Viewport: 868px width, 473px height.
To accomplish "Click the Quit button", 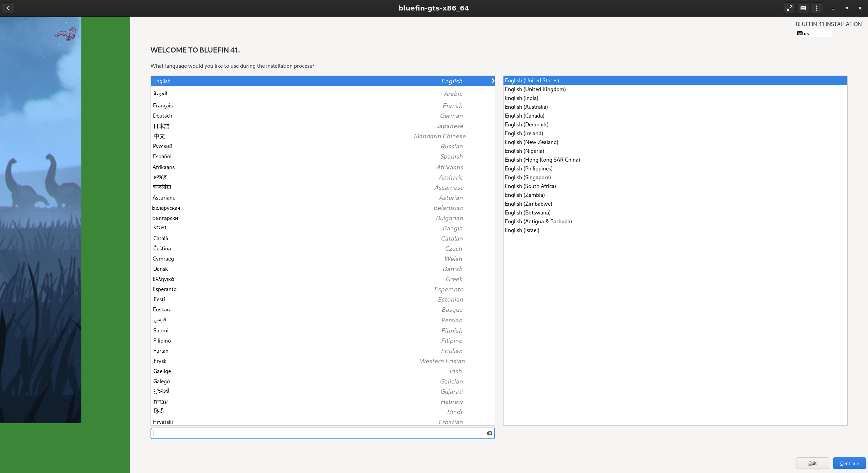I will 812,463.
